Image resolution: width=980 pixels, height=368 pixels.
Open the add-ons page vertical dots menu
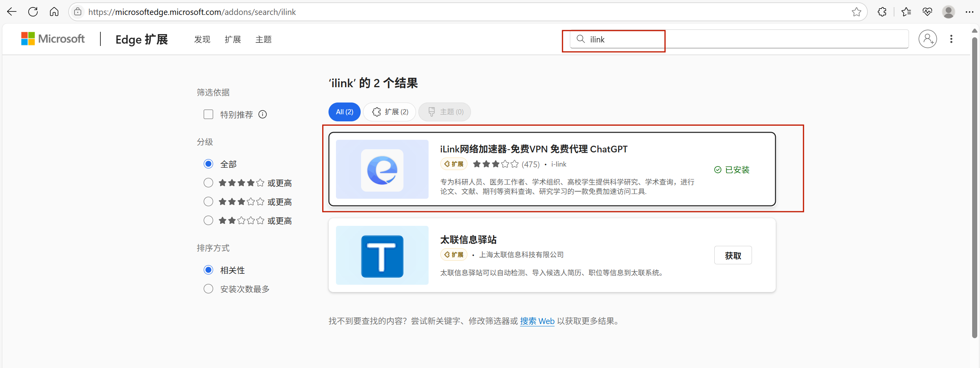951,39
